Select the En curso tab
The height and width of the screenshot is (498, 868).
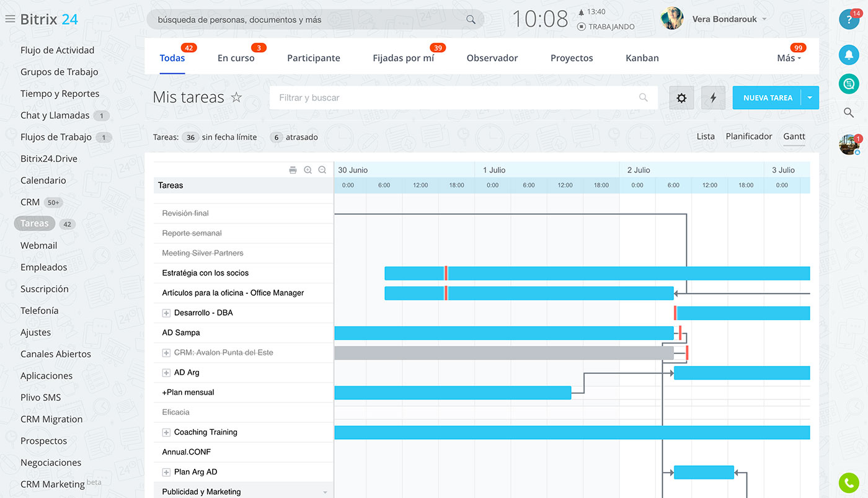point(236,58)
